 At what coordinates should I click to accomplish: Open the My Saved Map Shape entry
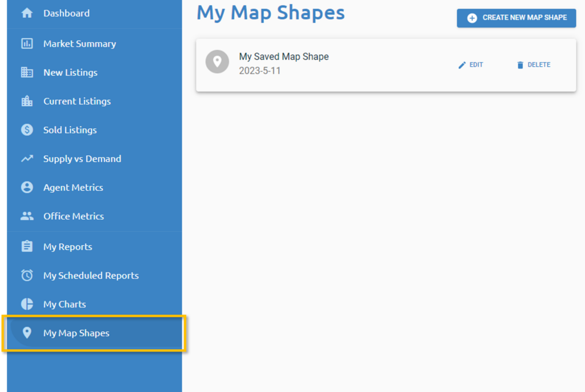[x=284, y=57]
